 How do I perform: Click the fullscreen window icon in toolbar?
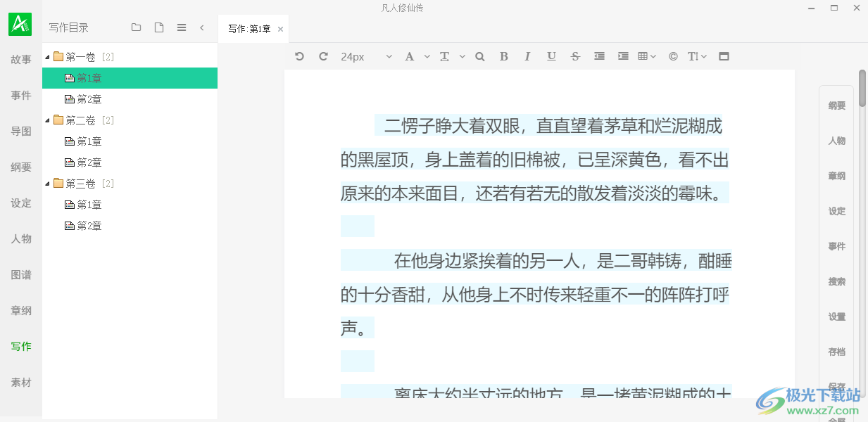724,56
